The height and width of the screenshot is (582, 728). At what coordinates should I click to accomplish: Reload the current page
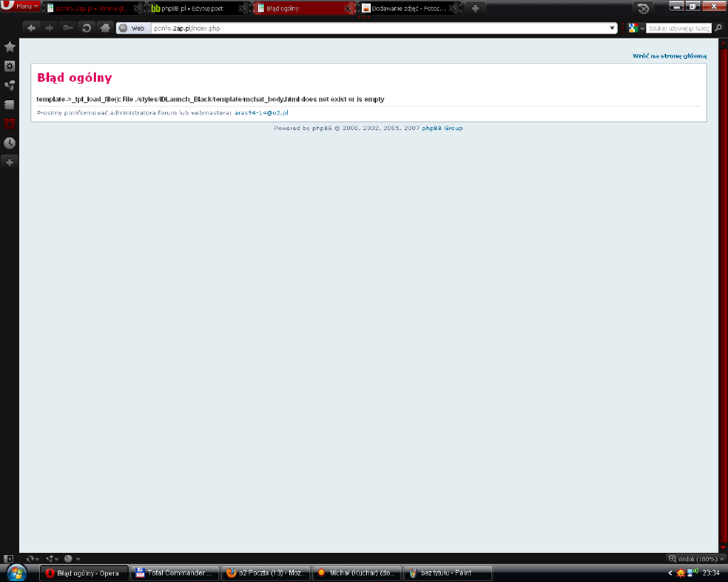(x=86, y=28)
